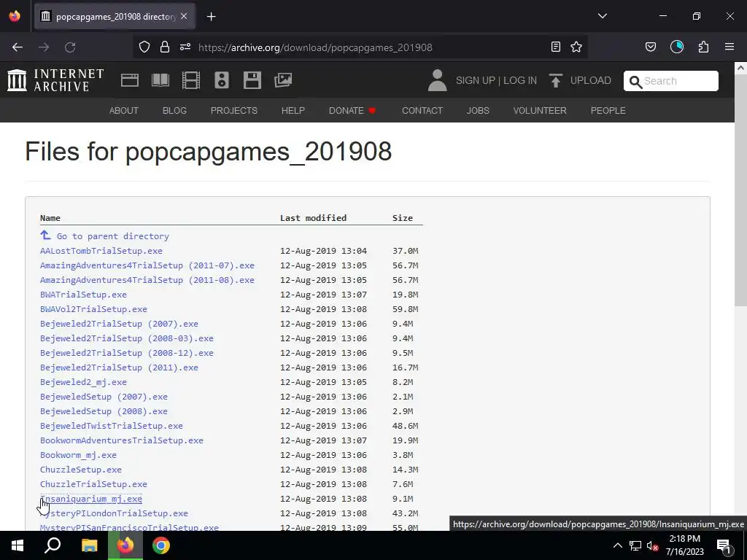Image resolution: width=747 pixels, height=560 pixels.
Task: Download ChuzzleTrialSetup.exe
Action: tap(93, 484)
